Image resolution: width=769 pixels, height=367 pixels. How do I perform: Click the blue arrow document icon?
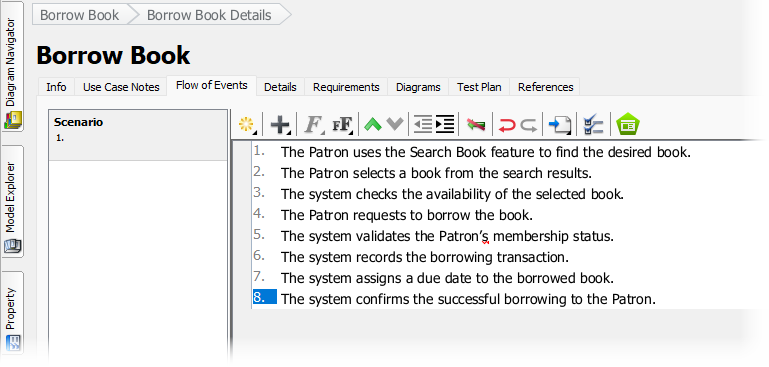560,125
